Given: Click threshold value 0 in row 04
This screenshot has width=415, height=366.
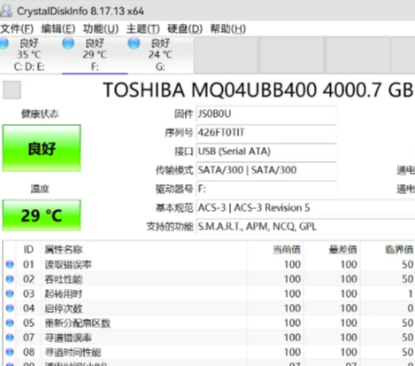Looking at the screenshot, I should click(410, 309).
